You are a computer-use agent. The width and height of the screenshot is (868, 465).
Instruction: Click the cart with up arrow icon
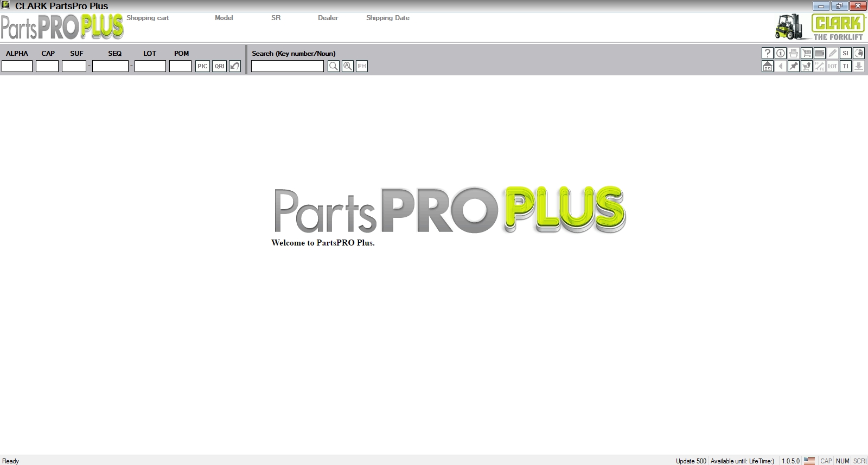[x=807, y=66]
